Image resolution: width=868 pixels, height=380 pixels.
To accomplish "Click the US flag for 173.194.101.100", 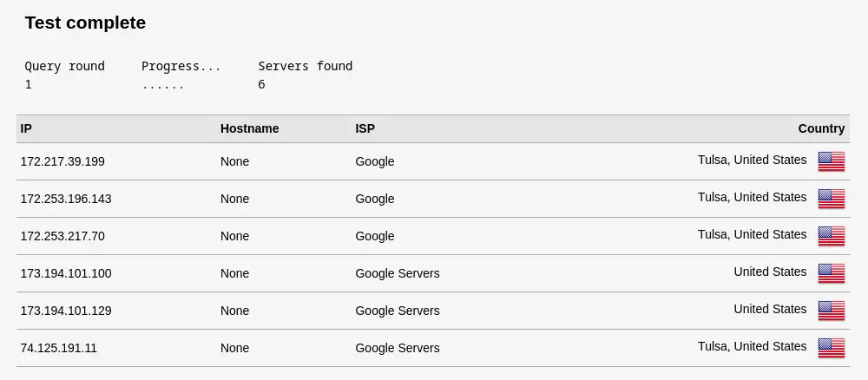I will tap(831, 273).
